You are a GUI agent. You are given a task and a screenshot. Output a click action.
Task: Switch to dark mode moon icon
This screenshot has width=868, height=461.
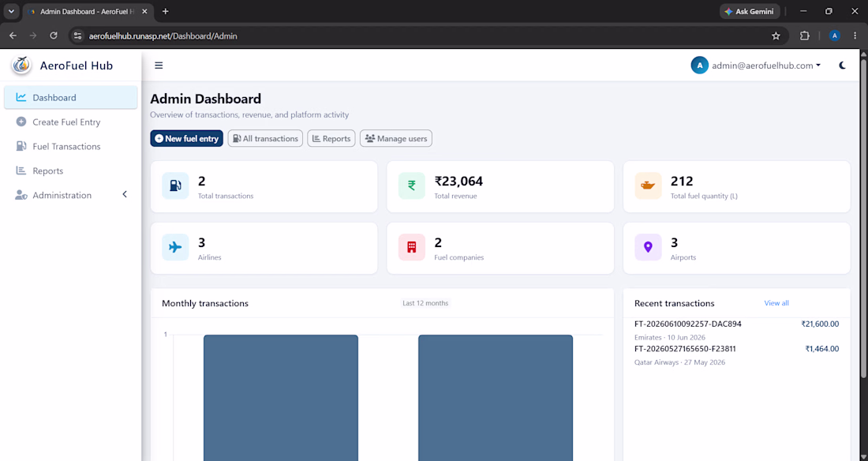click(x=843, y=66)
